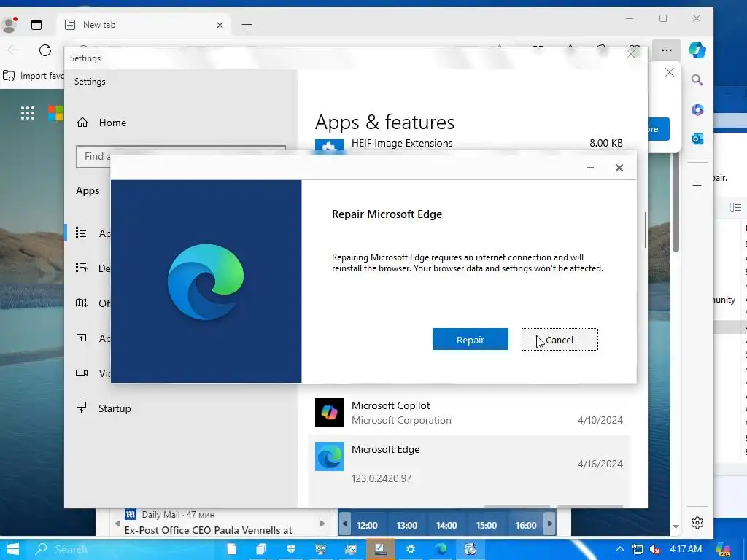
Task: Close the Repair Microsoft Edge dialog
Action: 619,168
